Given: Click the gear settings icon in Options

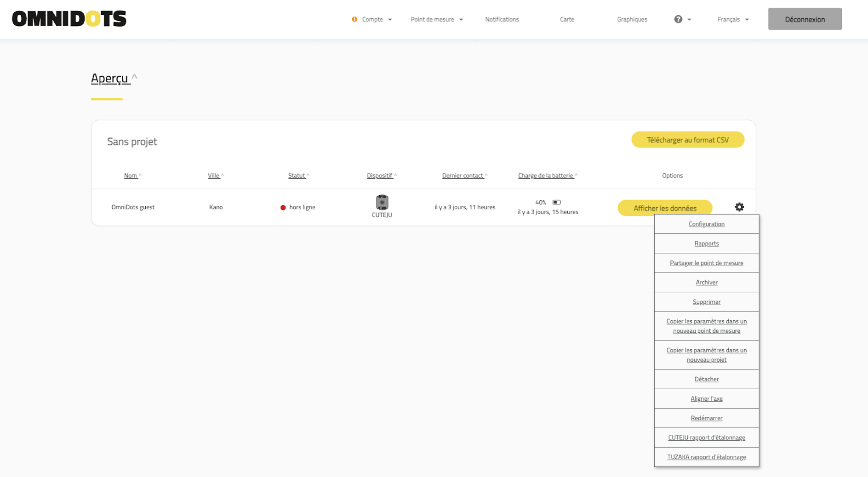Looking at the screenshot, I should point(739,207).
